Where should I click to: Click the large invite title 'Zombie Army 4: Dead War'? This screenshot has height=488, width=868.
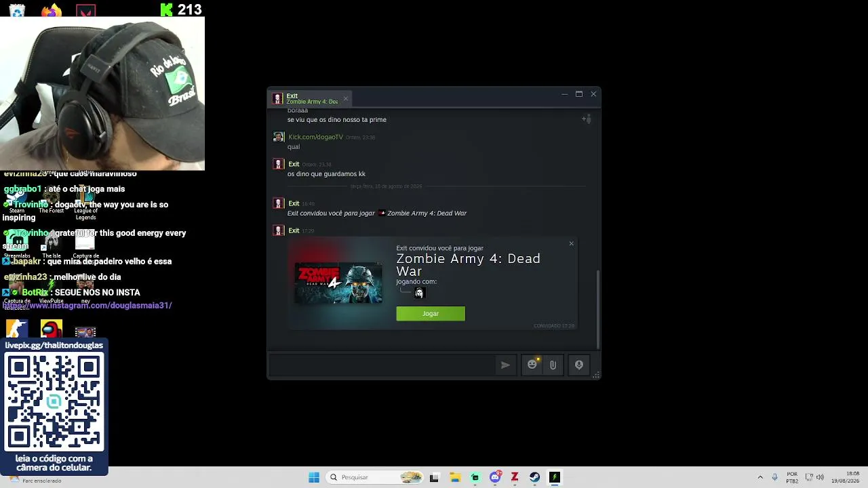(x=468, y=265)
